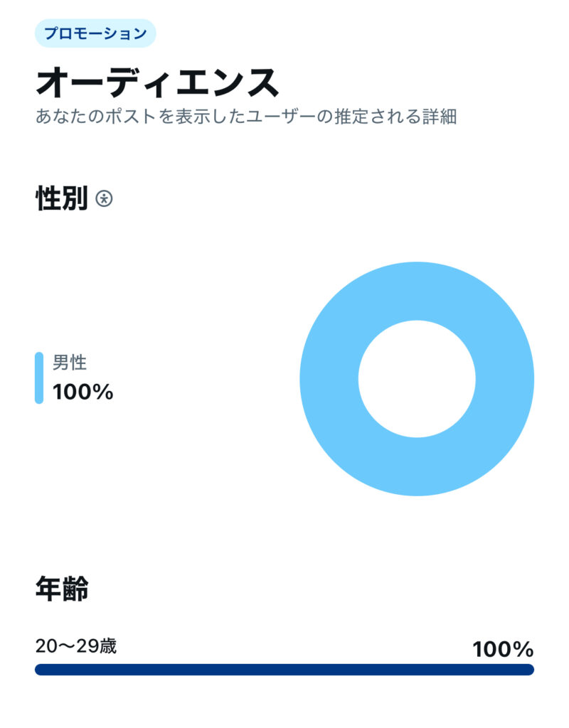
Task: Click the 100% value under 男性
Action: point(83,392)
